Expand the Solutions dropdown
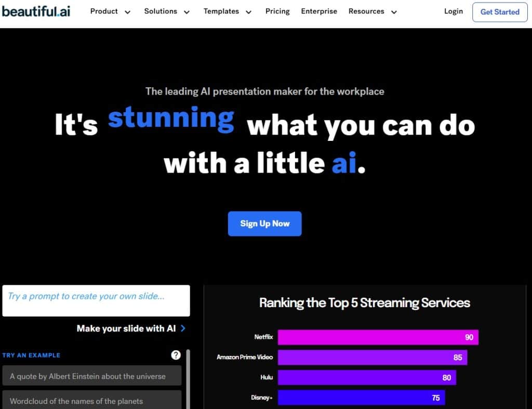 click(167, 11)
